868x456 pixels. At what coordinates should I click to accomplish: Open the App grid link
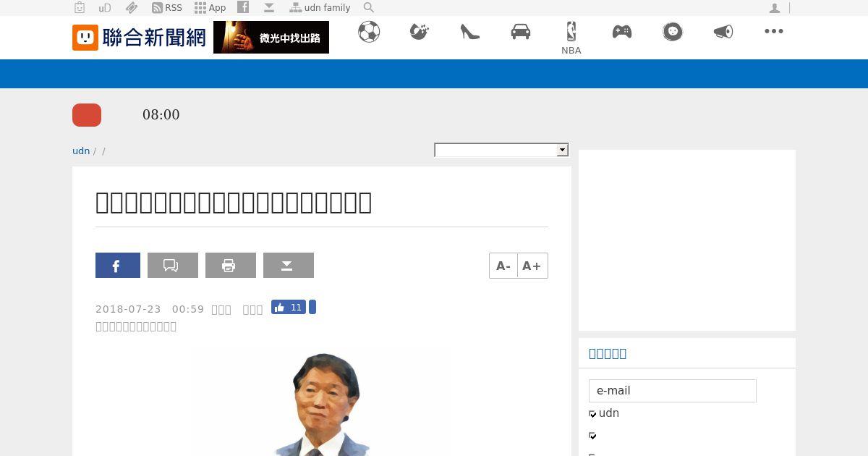click(210, 8)
